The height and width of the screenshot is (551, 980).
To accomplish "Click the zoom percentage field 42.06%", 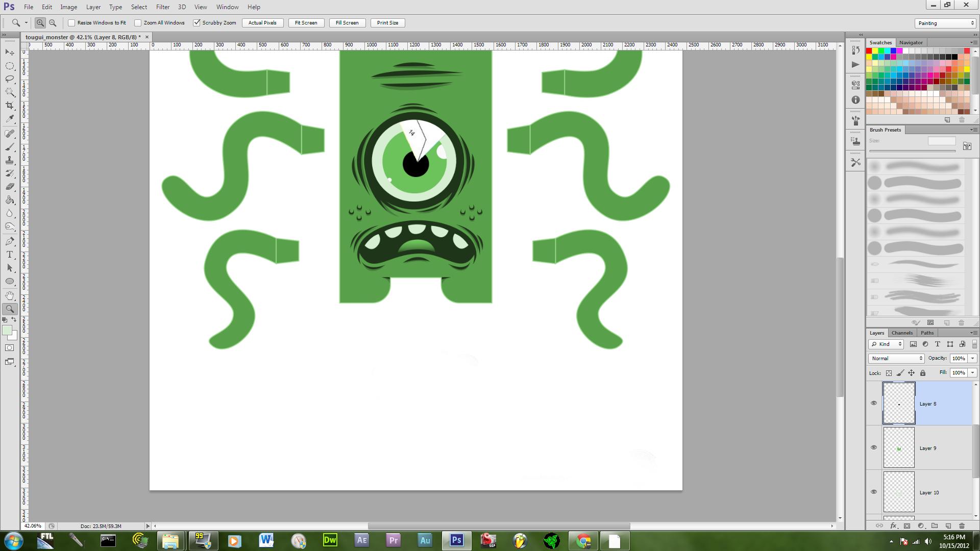I will pos(33,526).
